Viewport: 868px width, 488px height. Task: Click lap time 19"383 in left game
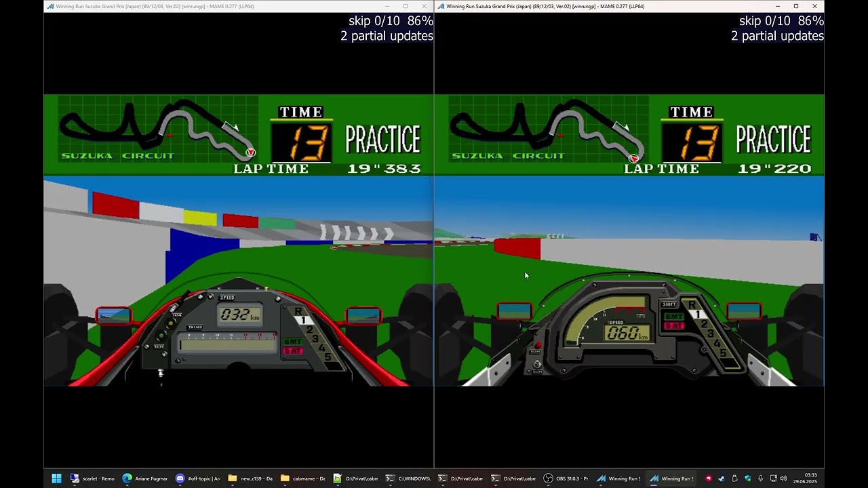point(384,168)
